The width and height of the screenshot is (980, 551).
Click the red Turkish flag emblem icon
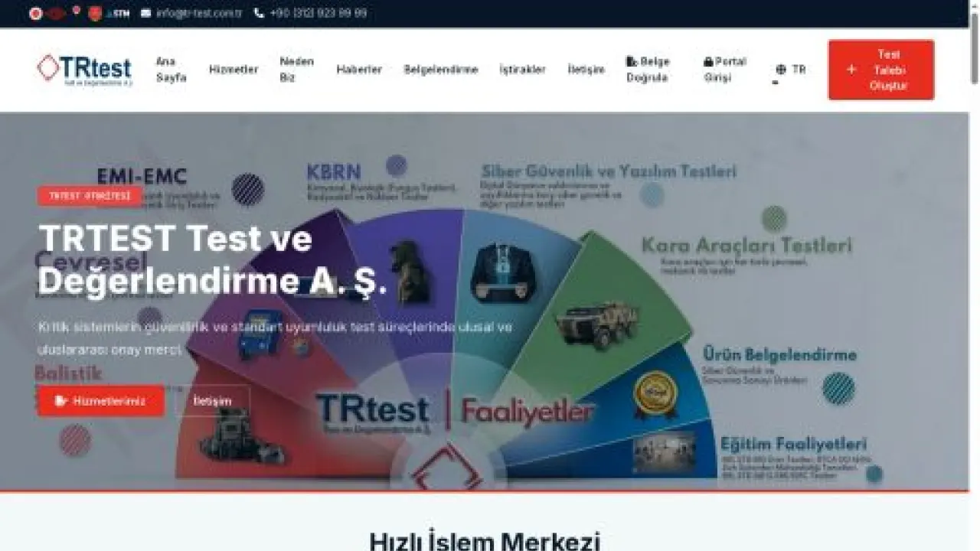35,13
